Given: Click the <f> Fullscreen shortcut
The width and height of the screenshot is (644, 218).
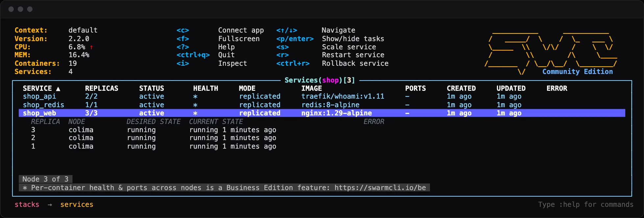Looking at the screenshot, I should [x=218, y=39].
